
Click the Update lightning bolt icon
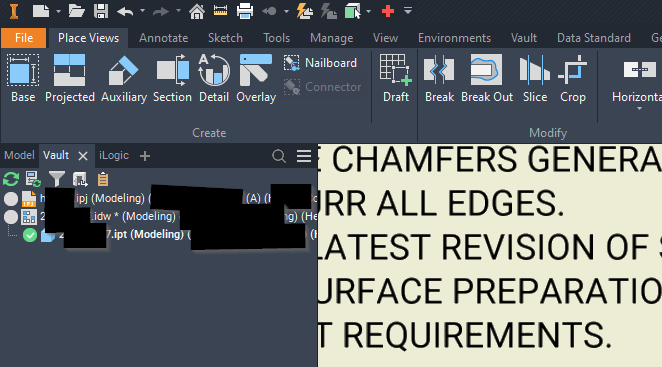(x=304, y=11)
